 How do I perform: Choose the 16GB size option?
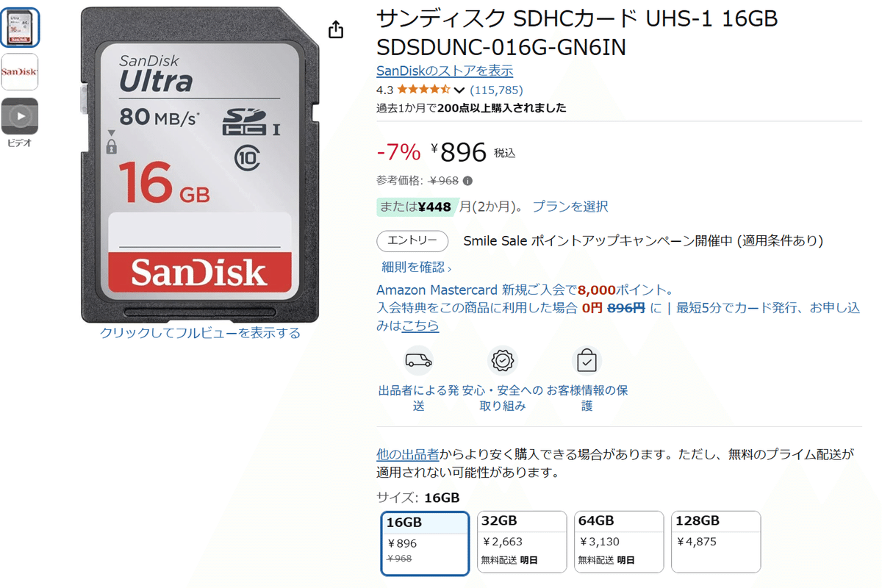425,543
